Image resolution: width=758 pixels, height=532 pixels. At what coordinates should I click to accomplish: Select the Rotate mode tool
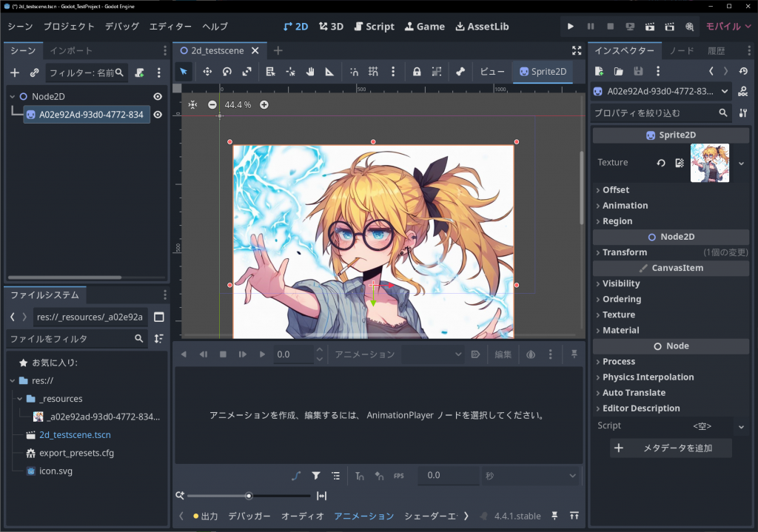pyautogui.click(x=227, y=72)
